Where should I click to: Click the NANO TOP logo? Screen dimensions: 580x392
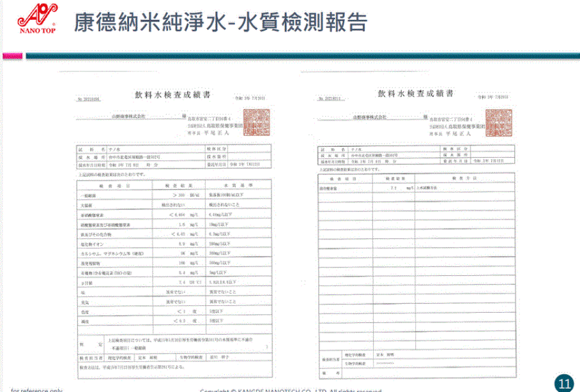click(37, 19)
